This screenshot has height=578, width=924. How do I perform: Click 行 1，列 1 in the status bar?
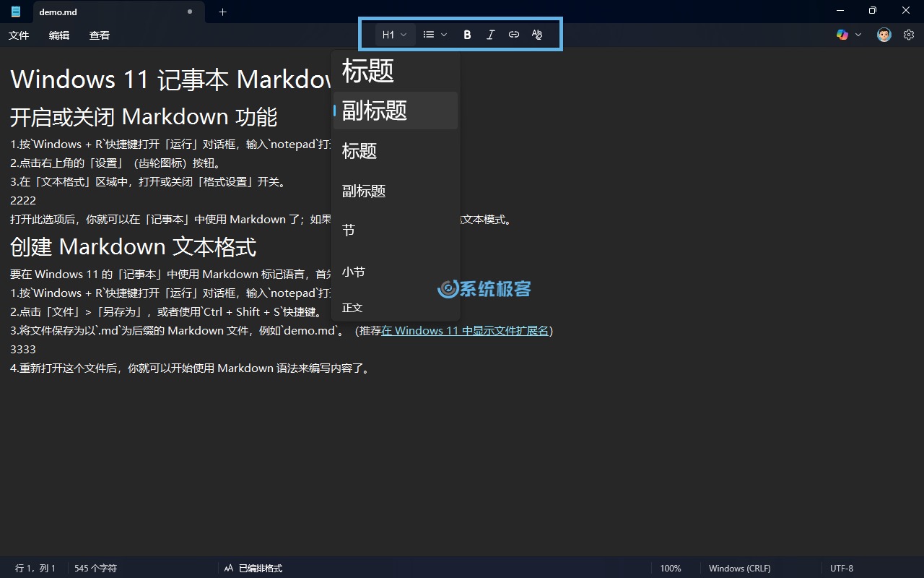(35, 569)
